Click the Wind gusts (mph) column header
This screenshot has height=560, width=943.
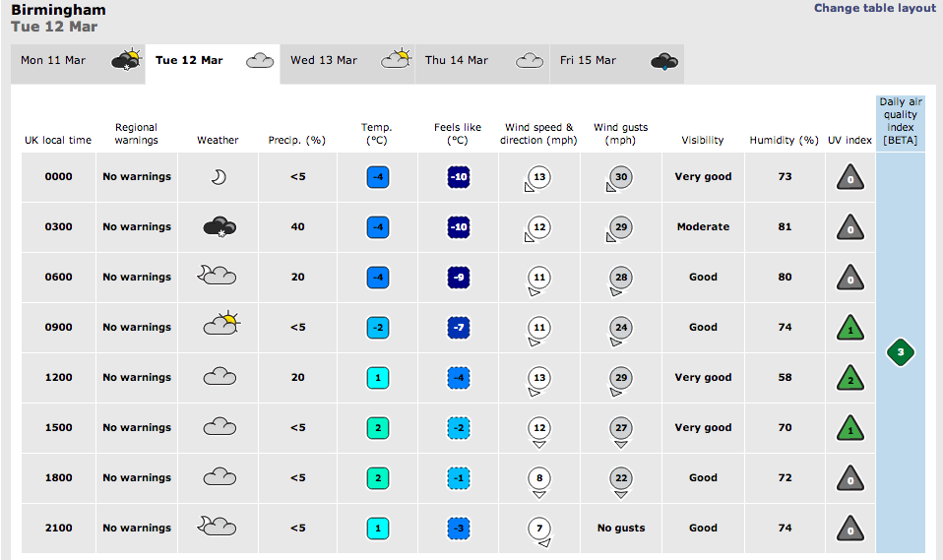[x=621, y=134]
